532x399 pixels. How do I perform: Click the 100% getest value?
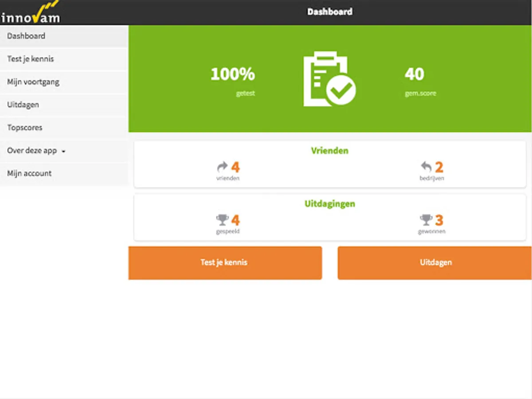click(x=232, y=74)
